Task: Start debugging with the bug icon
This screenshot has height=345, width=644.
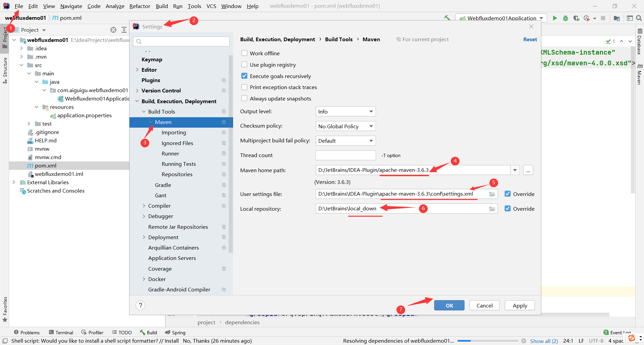Action: tap(566, 18)
